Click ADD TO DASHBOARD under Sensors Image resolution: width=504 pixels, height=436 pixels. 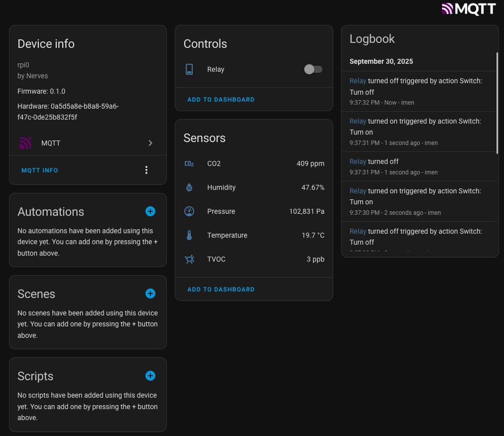pyautogui.click(x=221, y=290)
